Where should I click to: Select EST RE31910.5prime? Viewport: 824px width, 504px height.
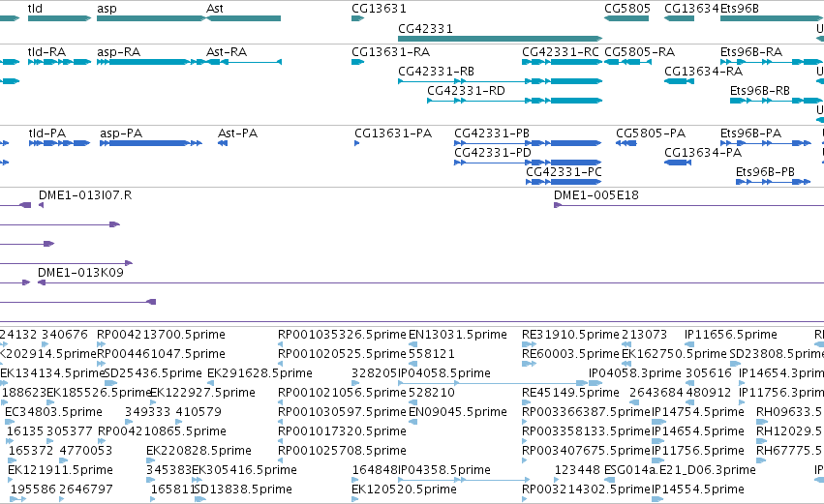570,335
